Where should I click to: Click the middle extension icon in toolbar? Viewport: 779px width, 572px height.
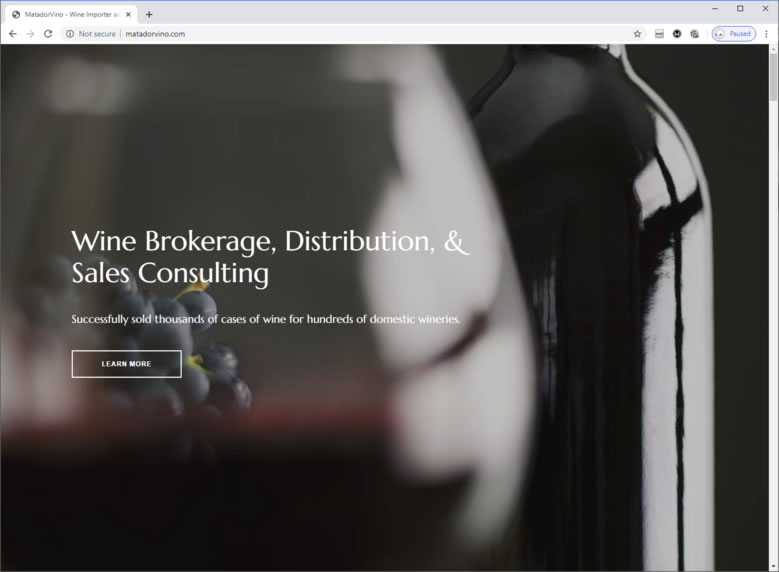(x=677, y=33)
